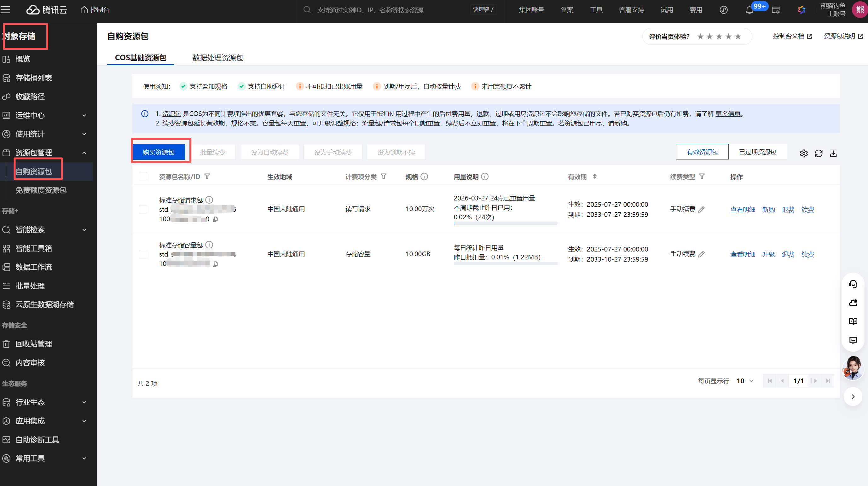The height and width of the screenshot is (486, 868).
Task: Go to next page arrow
Action: tap(815, 381)
